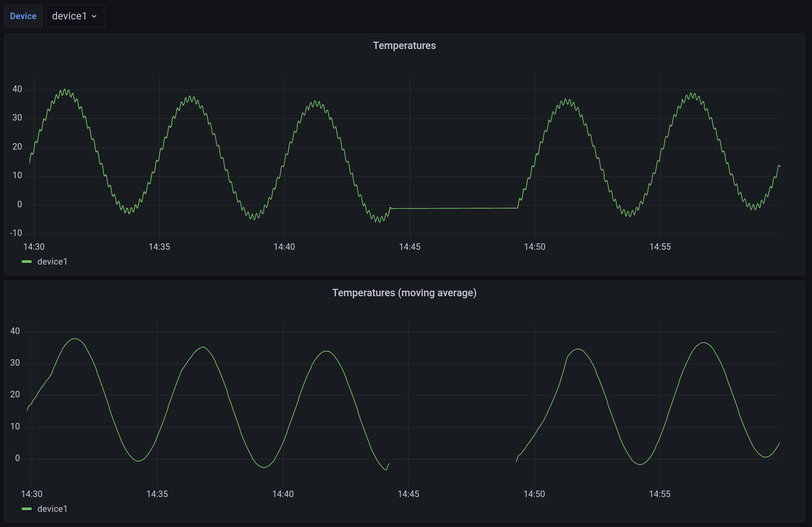The width and height of the screenshot is (812, 527).
Task: Click the 14:55 label on moving average axis
Action: point(660,494)
